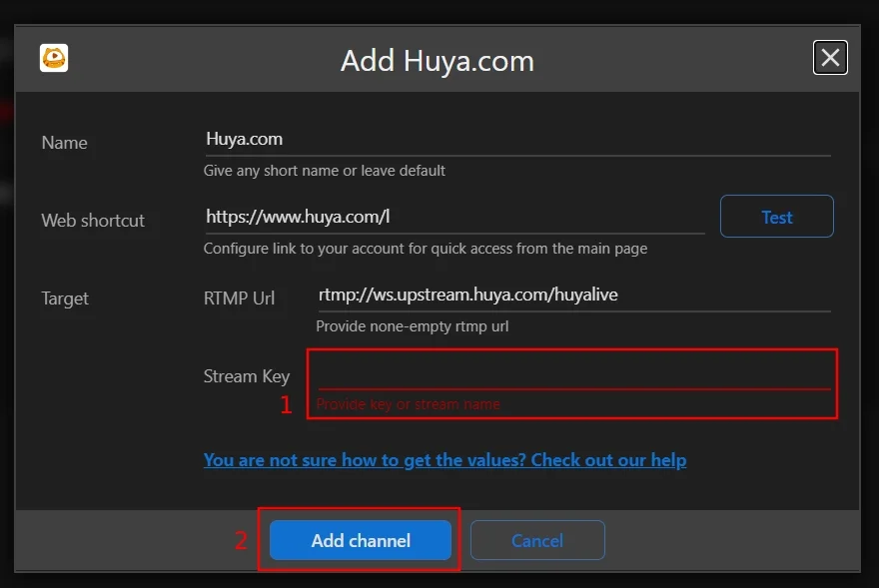Open the 'Check out our help' link
Image resolution: width=879 pixels, height=588 pixels.
click(444, 460)
